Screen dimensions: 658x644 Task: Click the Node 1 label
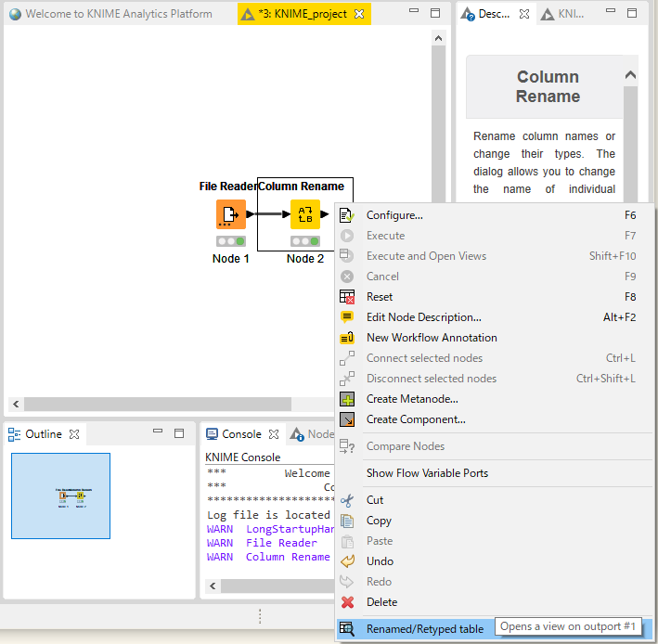coord(231,259)
